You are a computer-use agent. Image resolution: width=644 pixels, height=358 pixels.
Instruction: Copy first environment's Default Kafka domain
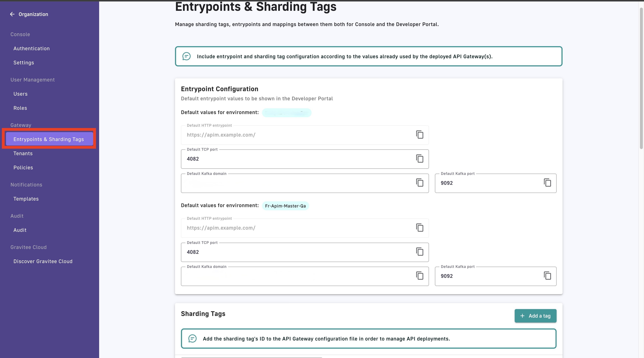pos(419,183)
